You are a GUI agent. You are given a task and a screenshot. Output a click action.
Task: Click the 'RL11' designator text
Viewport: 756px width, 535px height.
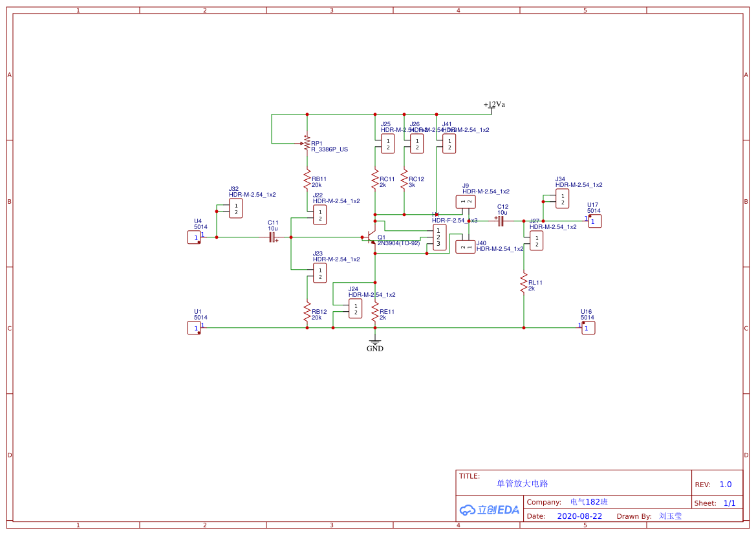coord(535,283)
